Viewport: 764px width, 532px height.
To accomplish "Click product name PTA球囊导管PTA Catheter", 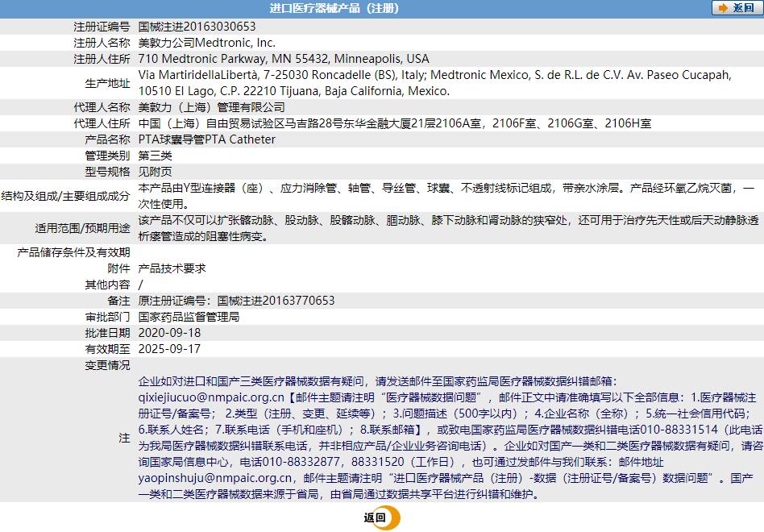I will tap(206, 139).
